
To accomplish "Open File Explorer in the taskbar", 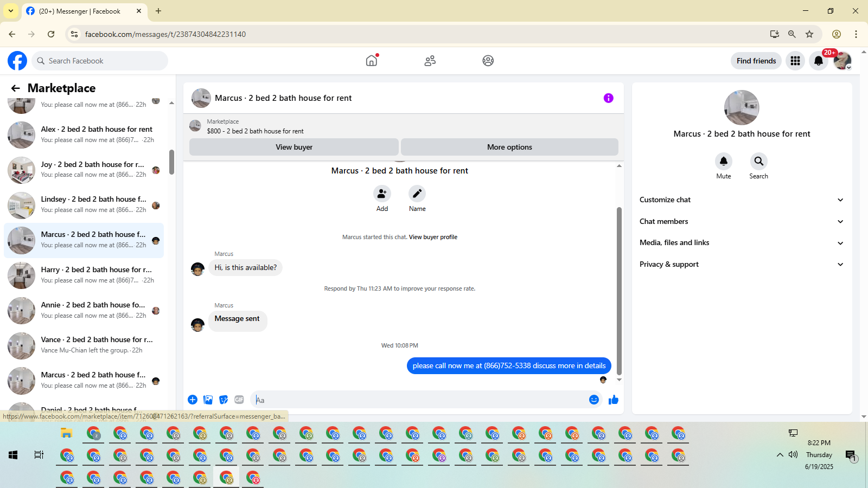I will pyautogui.click(x=67, y=433).
